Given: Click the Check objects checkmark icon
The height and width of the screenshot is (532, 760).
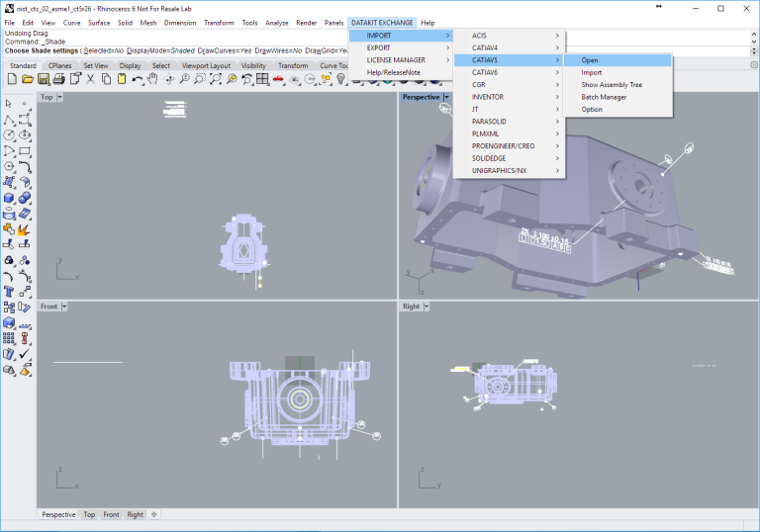Looking at the screenshot, I should tap(25, 354).
